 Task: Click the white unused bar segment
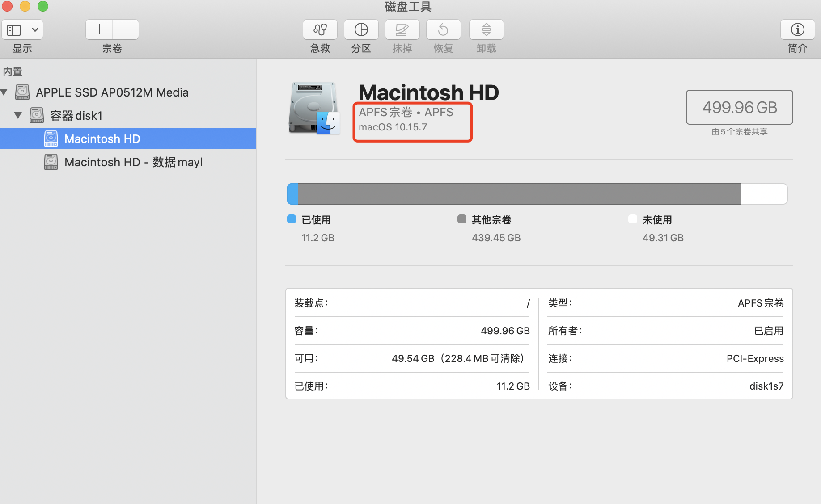[764, 194]
